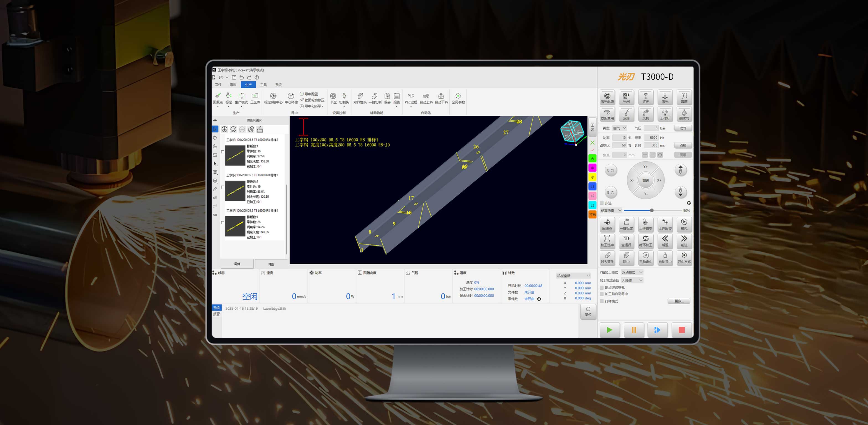The width and height of the screenshot is (868, 425).
Task: Adjust the 仿真倍率 slider handle
Action: pyautogui.click(x=652, y=210)
